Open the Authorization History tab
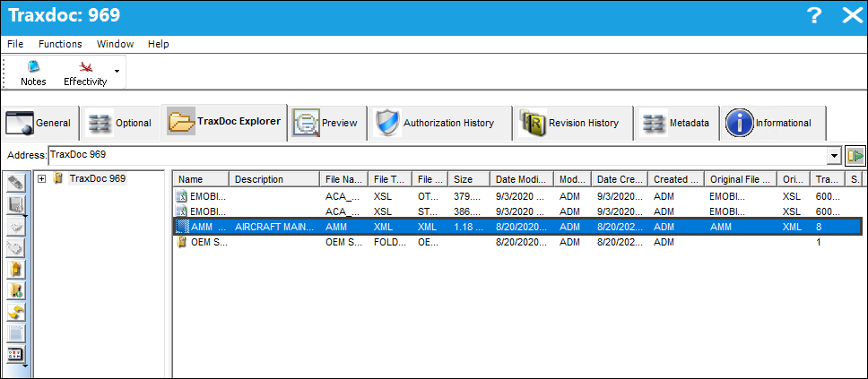The image size is (868, 379). 440,123
